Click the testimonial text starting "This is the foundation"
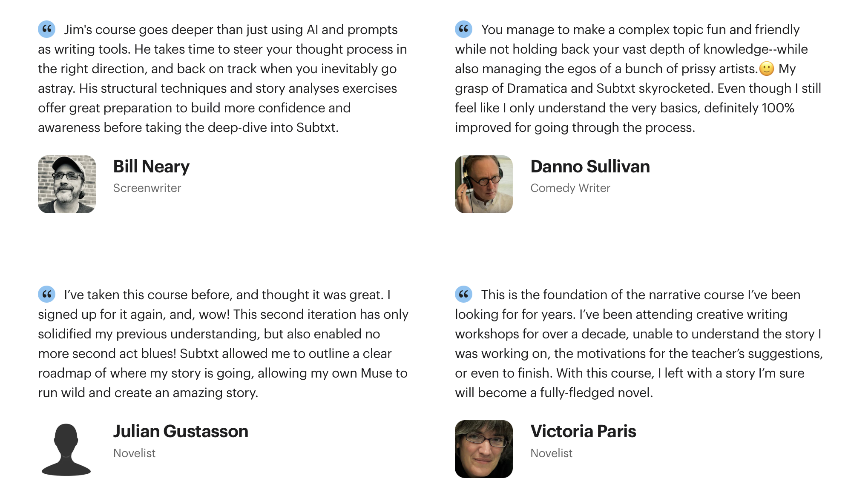This screenshot has width=851, height=504. 639,344
